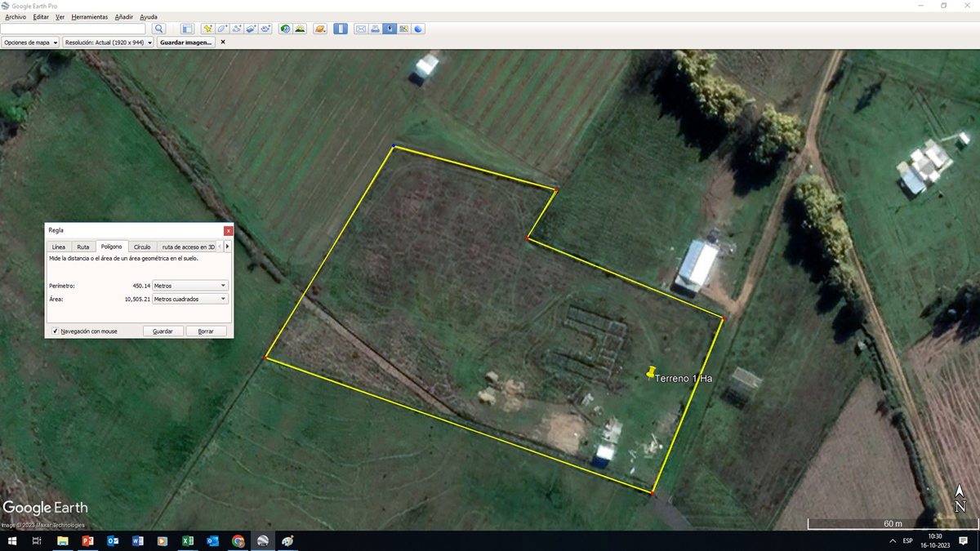Add a placemark with the pushpin tool
The width and height of the screenshot is (980, 551).
click(x=207, y=29)
